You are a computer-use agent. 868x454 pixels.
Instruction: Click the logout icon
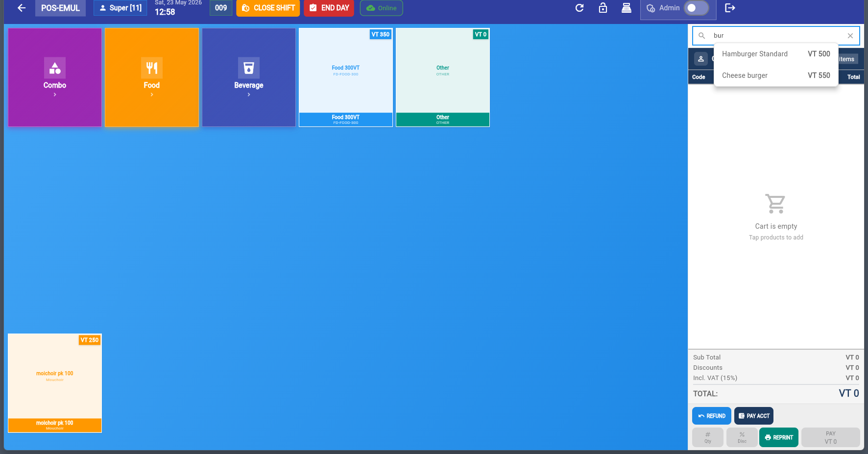click(730, 8)
